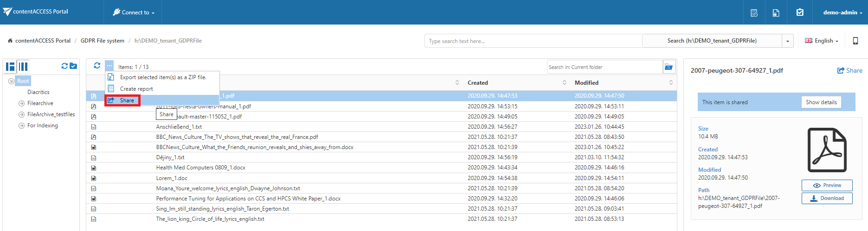Refresh the folder tree pane
868x231 pixels.
coord(64,66)
